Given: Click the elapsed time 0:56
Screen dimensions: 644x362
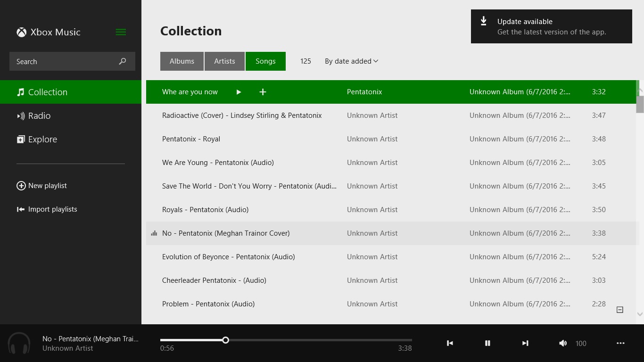Looking at the screenshot, I should coord(167,348).
